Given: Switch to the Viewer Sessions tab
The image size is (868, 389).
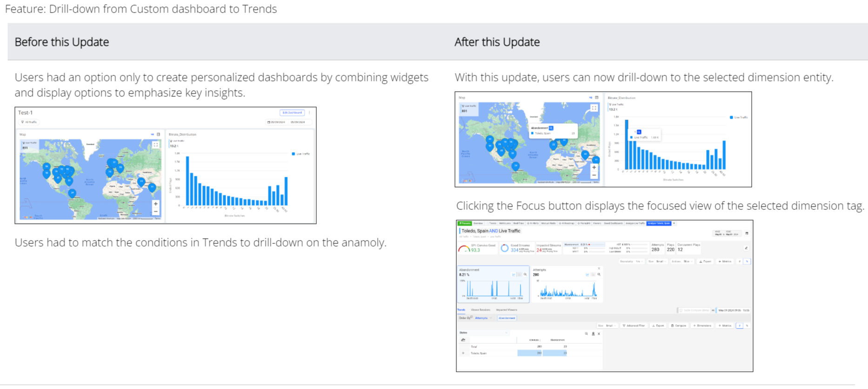Looking at the screenshot, I should tap(481, 310).
